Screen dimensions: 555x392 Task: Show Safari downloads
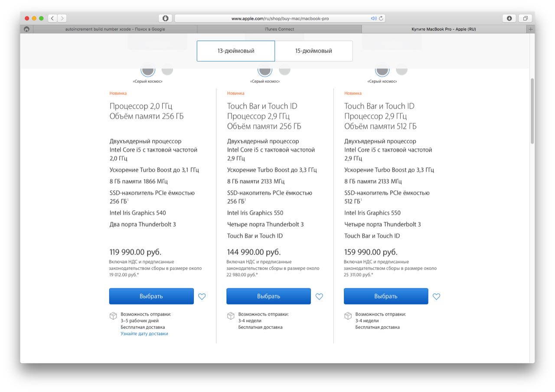(x=509, y=18)
